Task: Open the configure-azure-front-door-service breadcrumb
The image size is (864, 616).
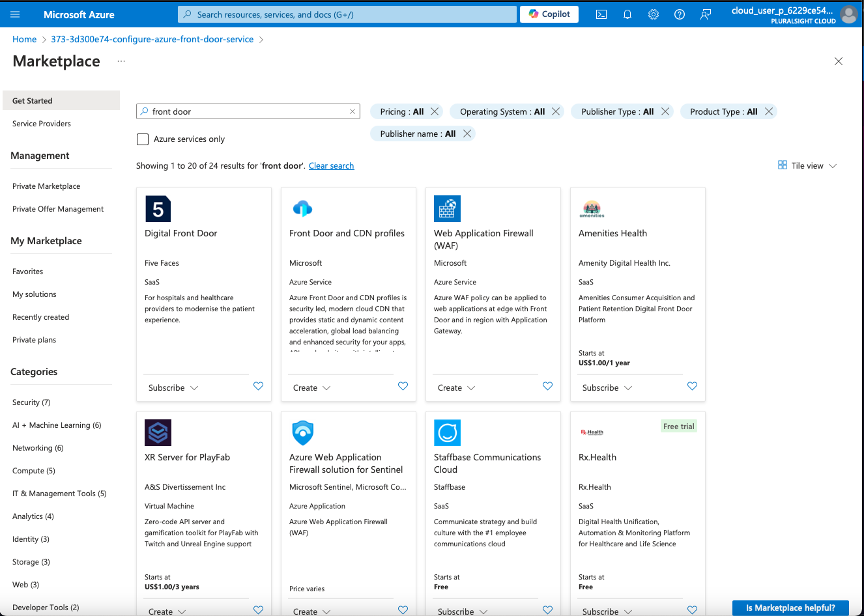Action: click(152, 39)
